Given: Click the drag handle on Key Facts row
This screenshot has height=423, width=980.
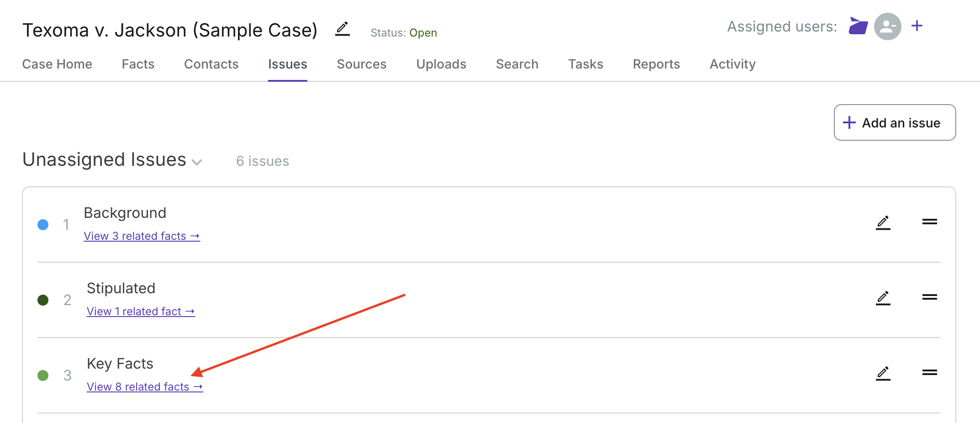Looking at the screenshot, I should click(x=929, y=373).
